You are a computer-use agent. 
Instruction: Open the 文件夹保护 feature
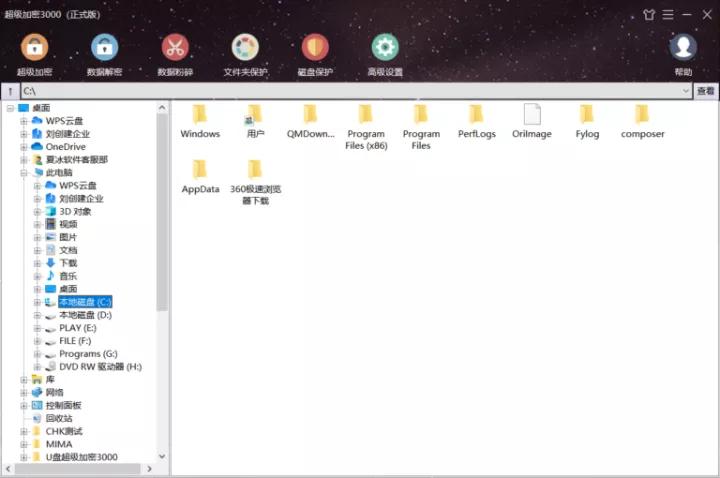coord(245,47)
